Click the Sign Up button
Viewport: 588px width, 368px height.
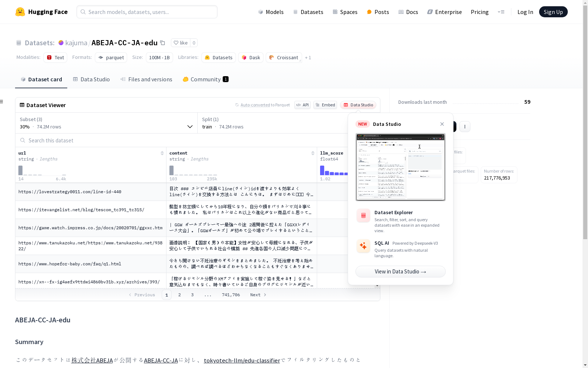click(553, 12)
